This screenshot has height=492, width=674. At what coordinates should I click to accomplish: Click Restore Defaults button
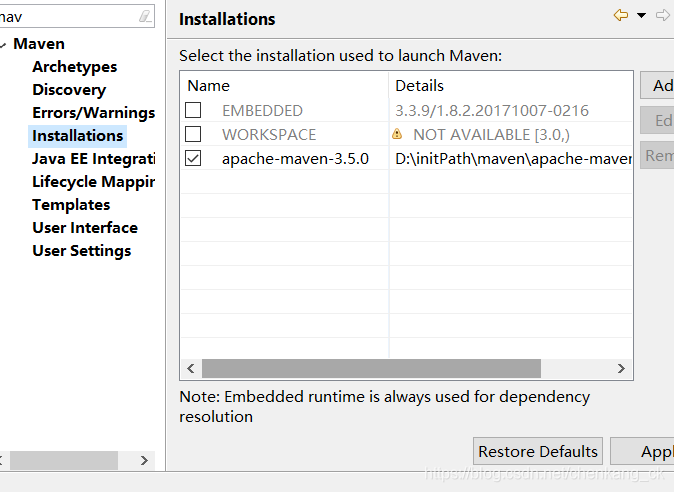[538, 451]
